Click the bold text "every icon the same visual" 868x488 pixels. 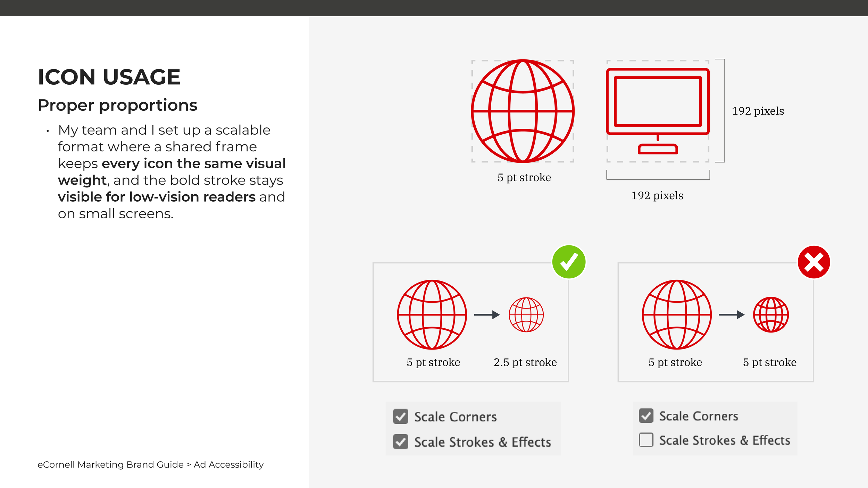[x=194, y=163]
